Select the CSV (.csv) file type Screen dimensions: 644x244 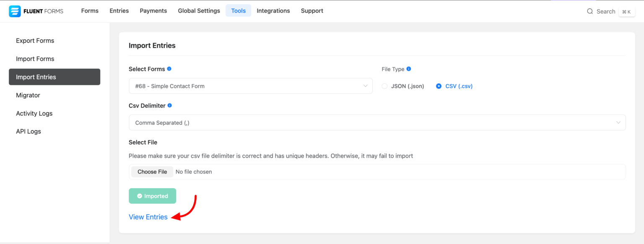coord(439,86)
